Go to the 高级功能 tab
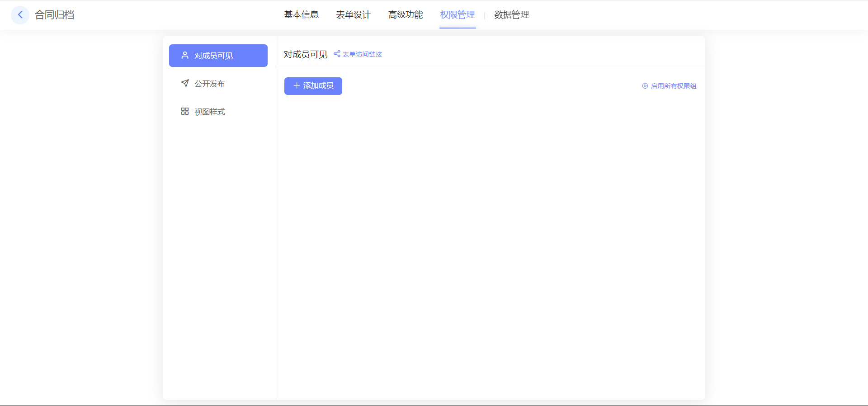The height and width of the screenshot is (406, 868). [x=406, y=15]
